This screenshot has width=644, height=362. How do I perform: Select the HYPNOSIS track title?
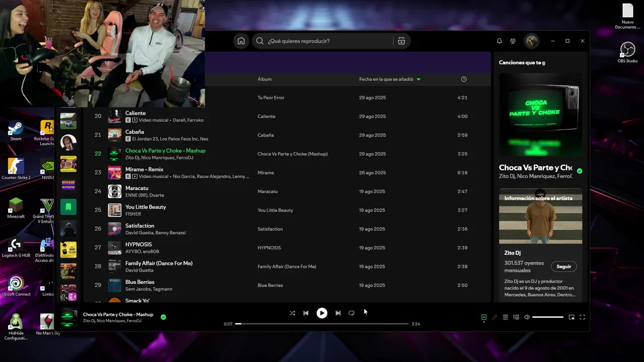click(x=138, y=244)
